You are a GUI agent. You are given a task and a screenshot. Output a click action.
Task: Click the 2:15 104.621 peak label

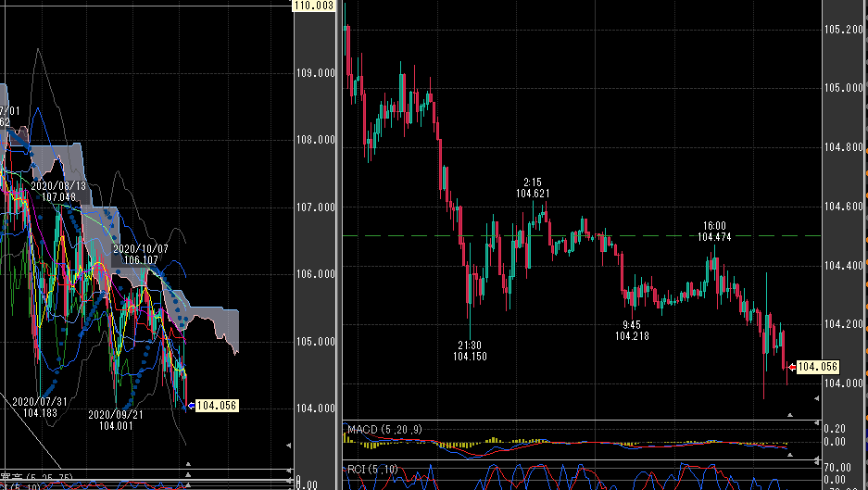533,188
